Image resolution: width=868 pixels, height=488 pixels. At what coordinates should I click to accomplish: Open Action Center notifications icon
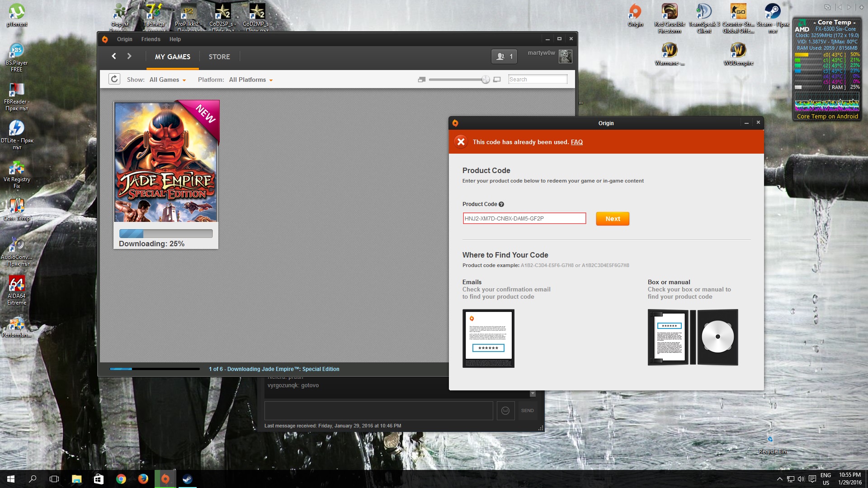pyautogui.click(x=812, y=479)
